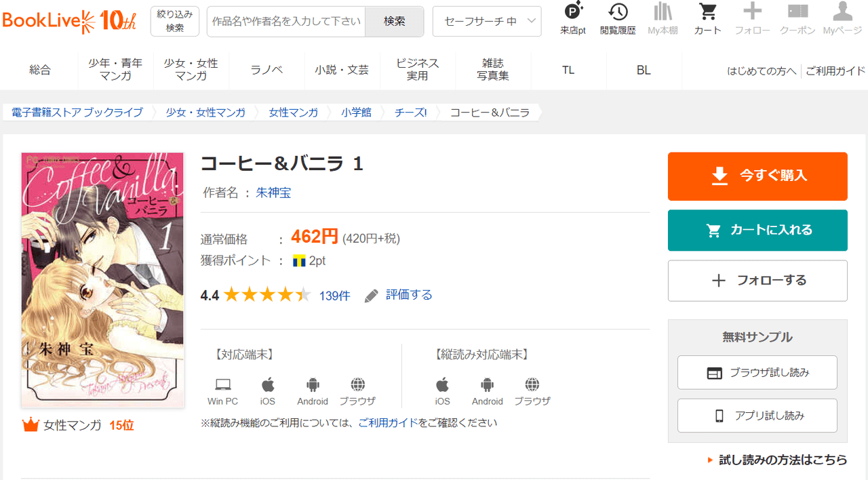Open the 絞り込み検索 filter search
This screenshot has width=868, height=480.
pos(175,21)
